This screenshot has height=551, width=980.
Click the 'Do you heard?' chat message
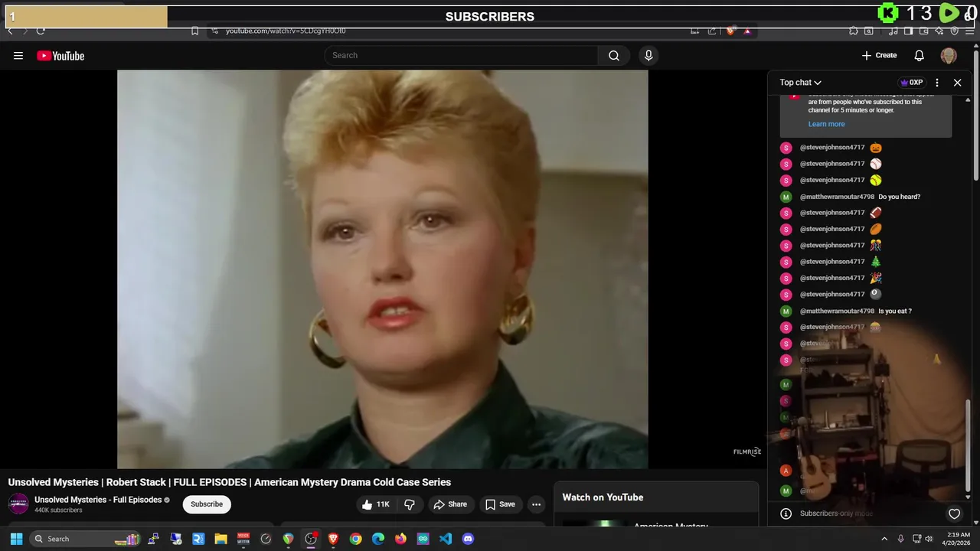pyautogui.click(x=899, y=197)
